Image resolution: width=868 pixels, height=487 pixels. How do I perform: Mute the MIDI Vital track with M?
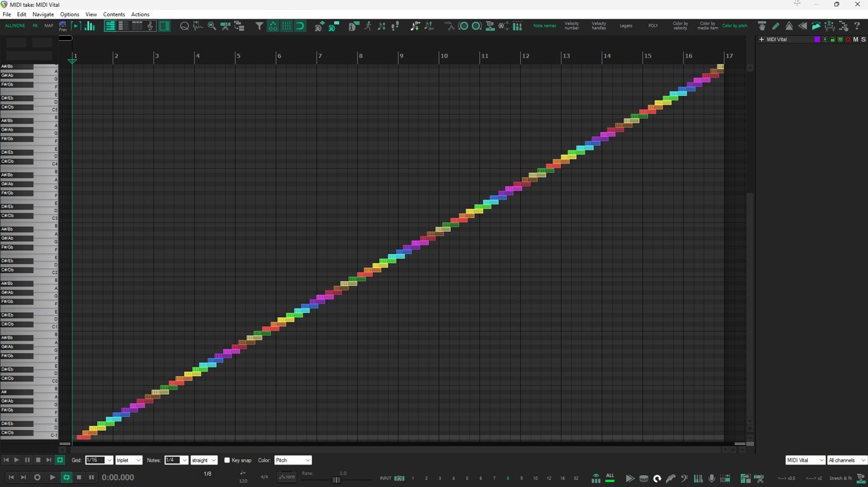(x=856, y=40)
